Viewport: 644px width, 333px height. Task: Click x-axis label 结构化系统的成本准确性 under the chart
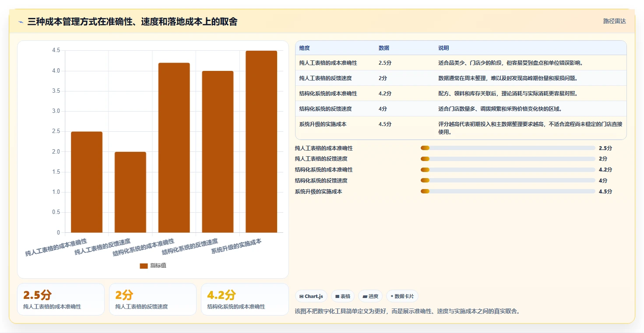144,247
